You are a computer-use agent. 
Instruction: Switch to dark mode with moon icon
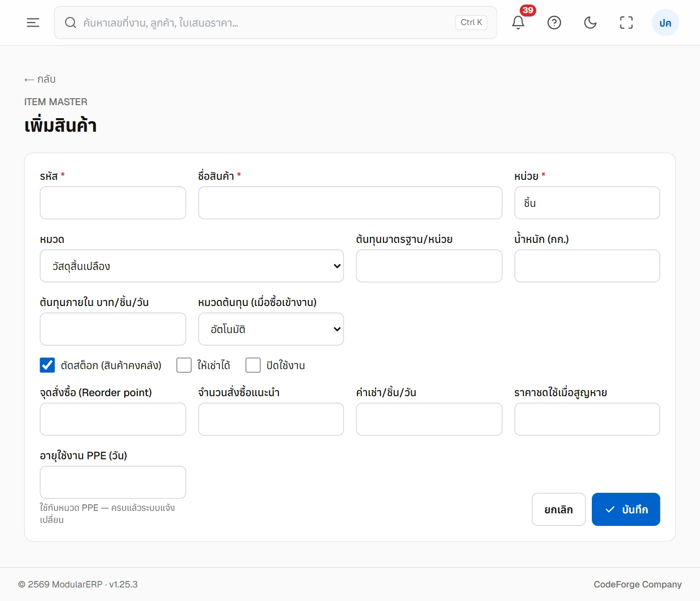pos(590,23)
